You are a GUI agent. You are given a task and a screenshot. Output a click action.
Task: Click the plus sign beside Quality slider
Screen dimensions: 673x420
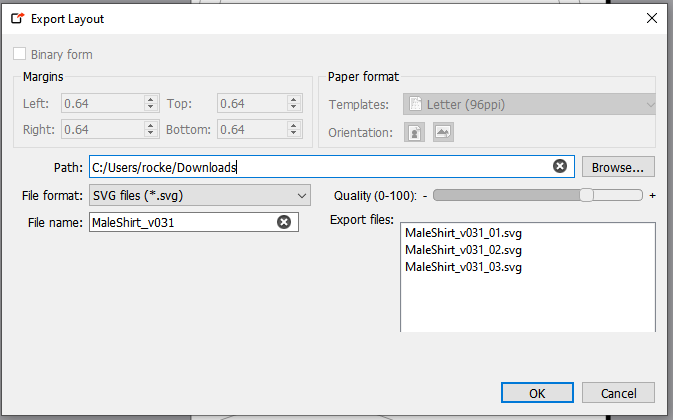pyautogui.click(x=652, y=196)
